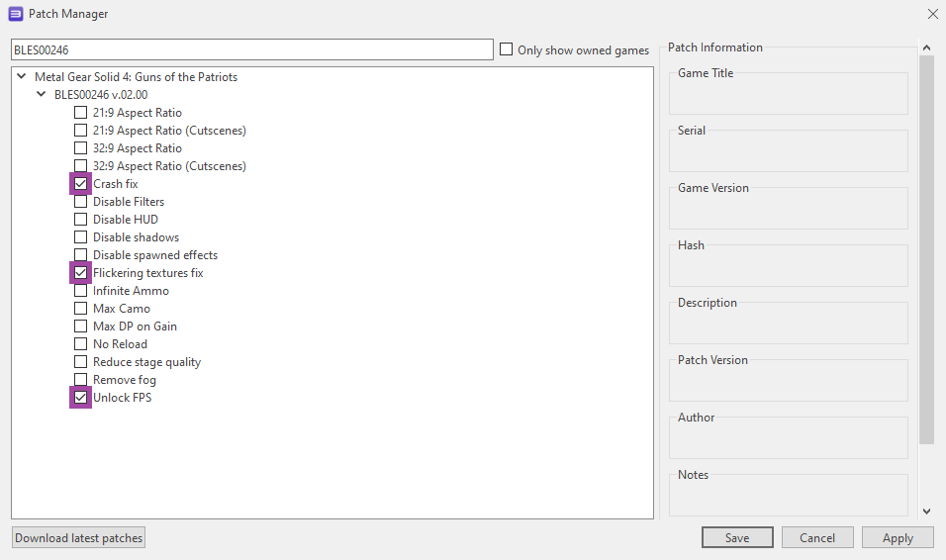Disable Flickering textures fix patch
946x560 pixels.
tap(81, 273)
